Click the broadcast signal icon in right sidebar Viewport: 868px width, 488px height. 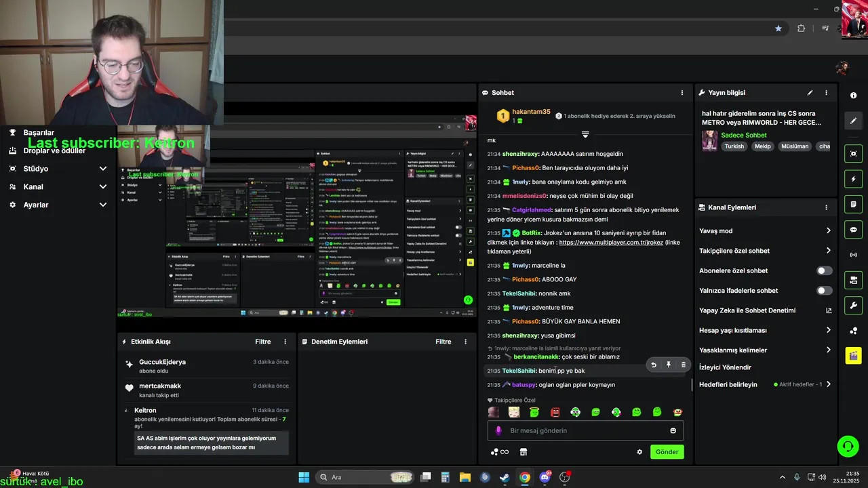853,255
